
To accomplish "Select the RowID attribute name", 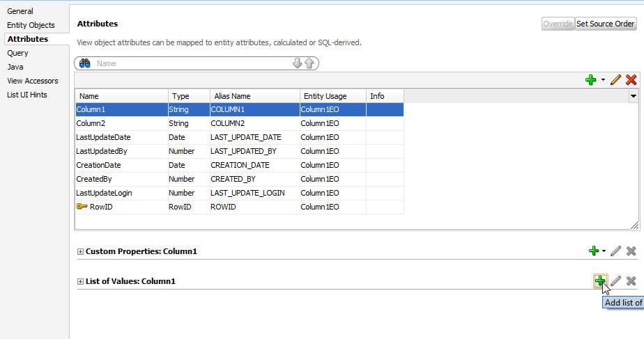I will point(101,207).
